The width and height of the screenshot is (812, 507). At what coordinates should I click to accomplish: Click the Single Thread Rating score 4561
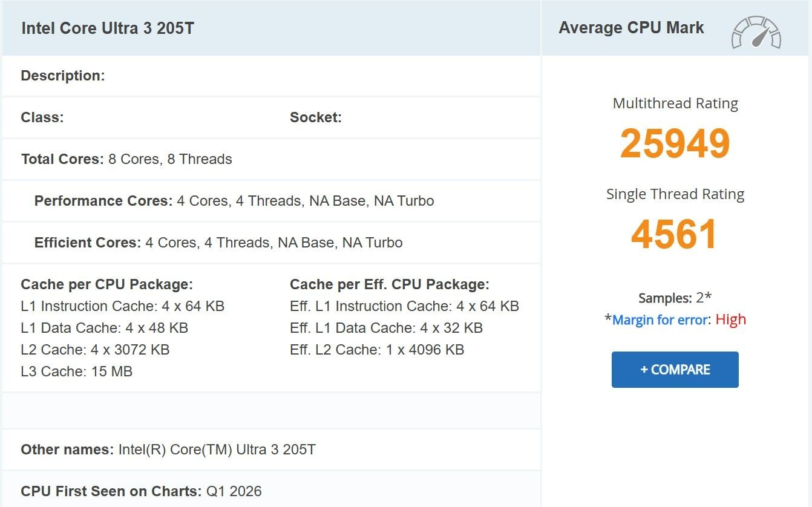[x=674, y=235]
